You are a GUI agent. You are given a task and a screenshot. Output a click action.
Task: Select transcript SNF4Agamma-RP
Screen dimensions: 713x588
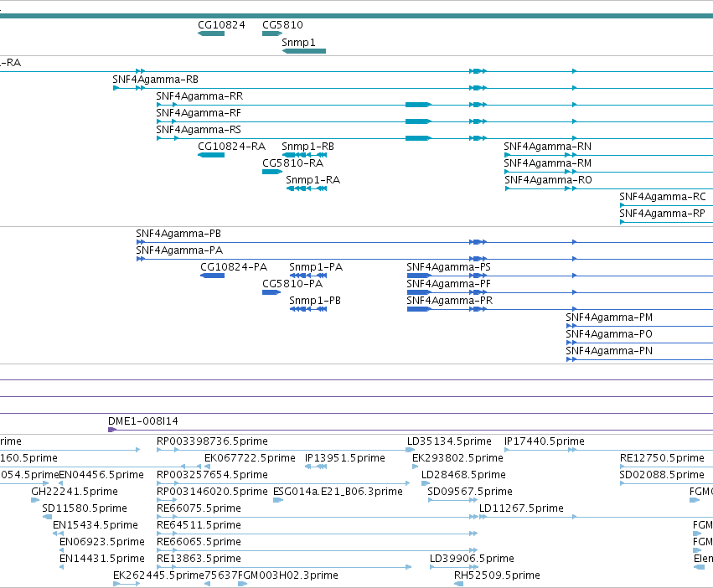point(662,214)
